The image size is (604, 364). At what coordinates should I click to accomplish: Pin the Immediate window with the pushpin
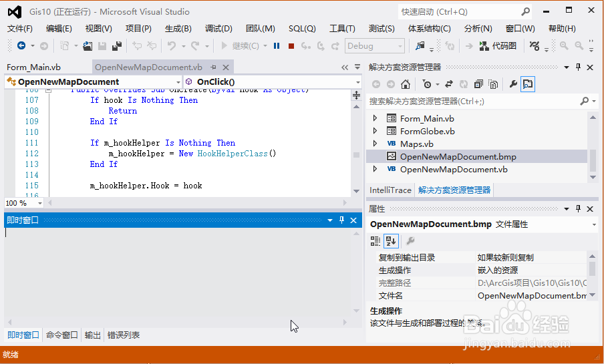click(x=341, y=220)
